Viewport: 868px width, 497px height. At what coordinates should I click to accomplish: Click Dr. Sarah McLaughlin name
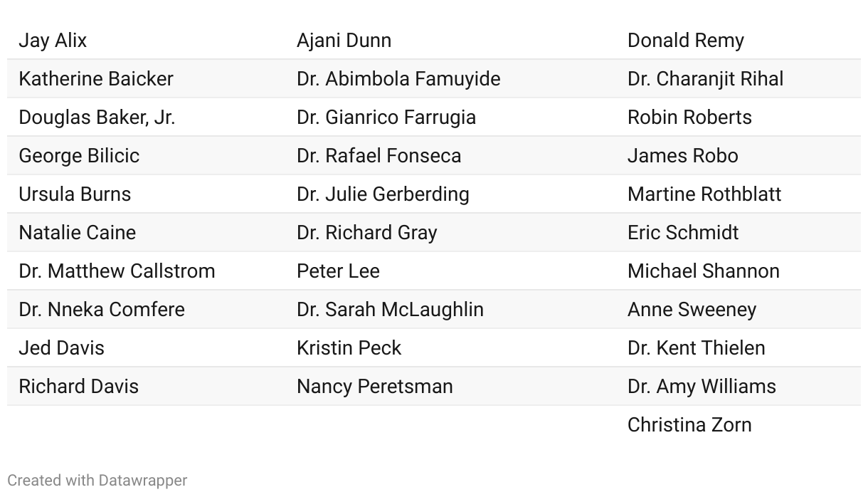tap(390, 310)
